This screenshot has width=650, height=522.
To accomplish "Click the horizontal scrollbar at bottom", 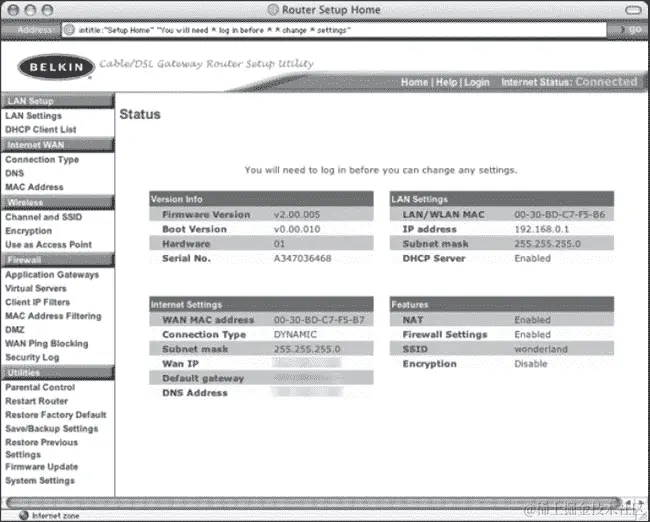I will point(313,503).
